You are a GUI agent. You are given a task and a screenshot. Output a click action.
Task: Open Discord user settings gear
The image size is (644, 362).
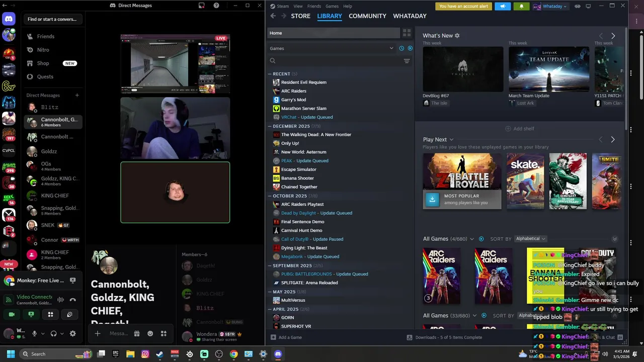click(x=72, y=333)
